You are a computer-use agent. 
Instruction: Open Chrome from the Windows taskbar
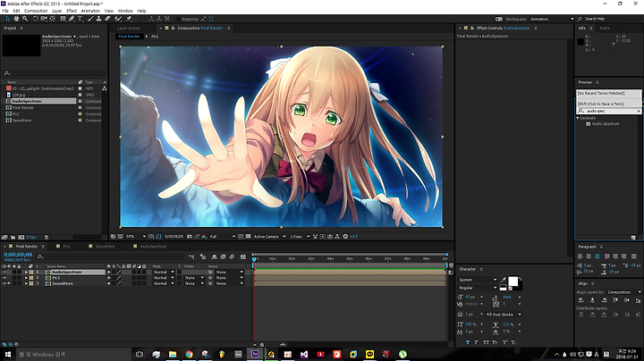tap(189, 354)
